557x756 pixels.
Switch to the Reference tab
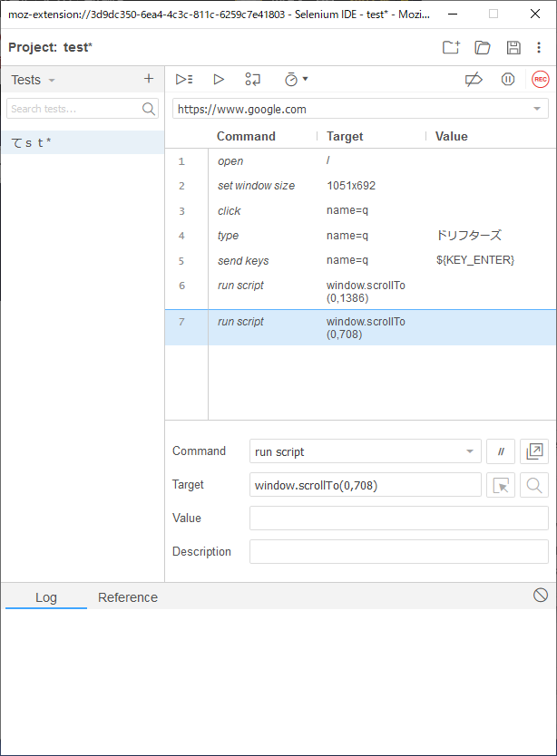coord(128,597)
